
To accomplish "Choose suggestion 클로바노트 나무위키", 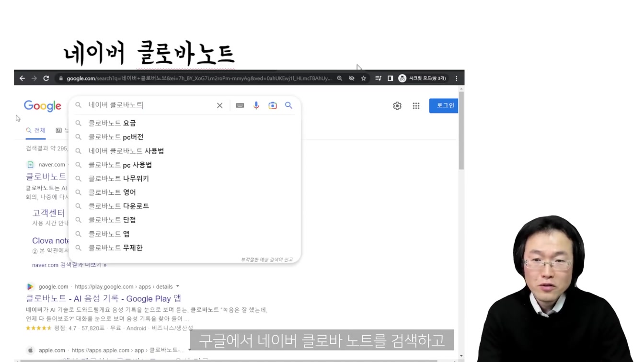I will point(185,178).
